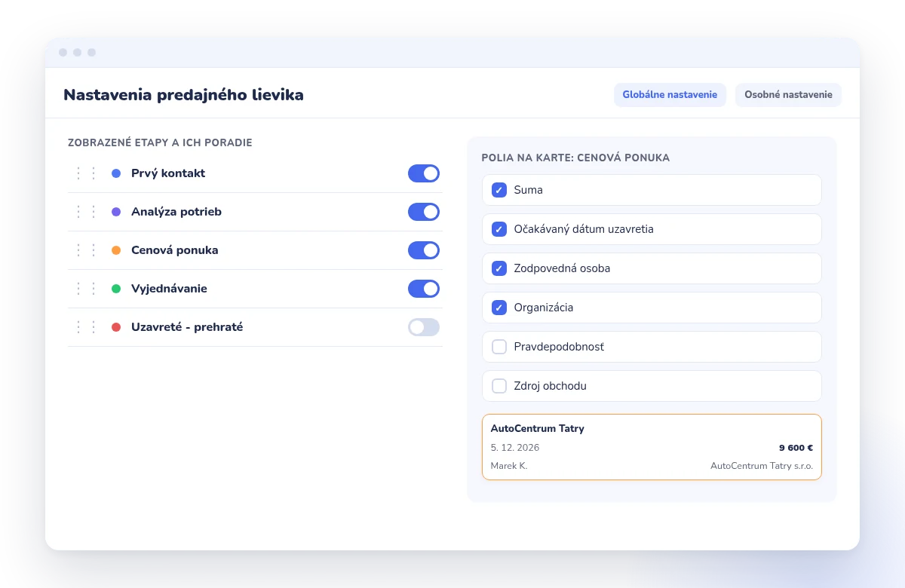The height and width of the screenshot is (588, 905).
Task: Click drag handle beside Uzavreté - prehraté
Action: [x=86, y=327]
